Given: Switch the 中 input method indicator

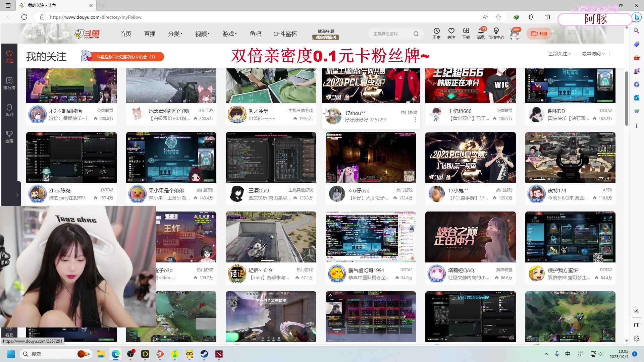Looking at the screenshot, I should 568,354.
